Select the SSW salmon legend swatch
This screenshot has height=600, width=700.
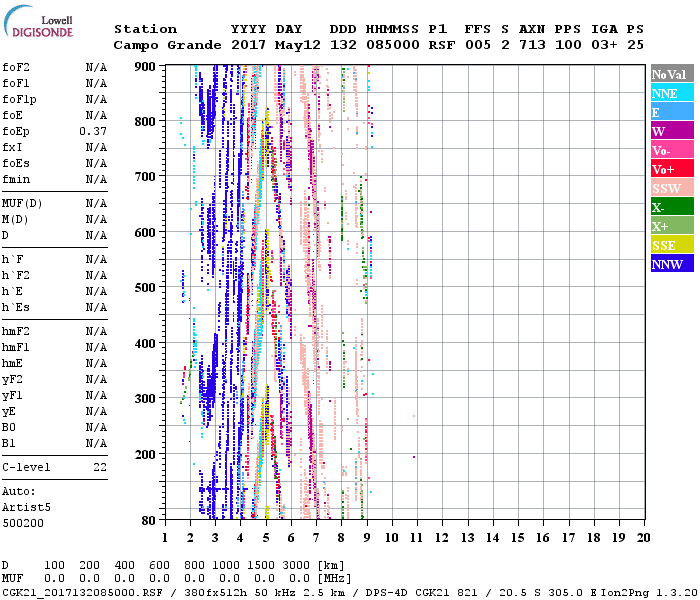point(672,188)
